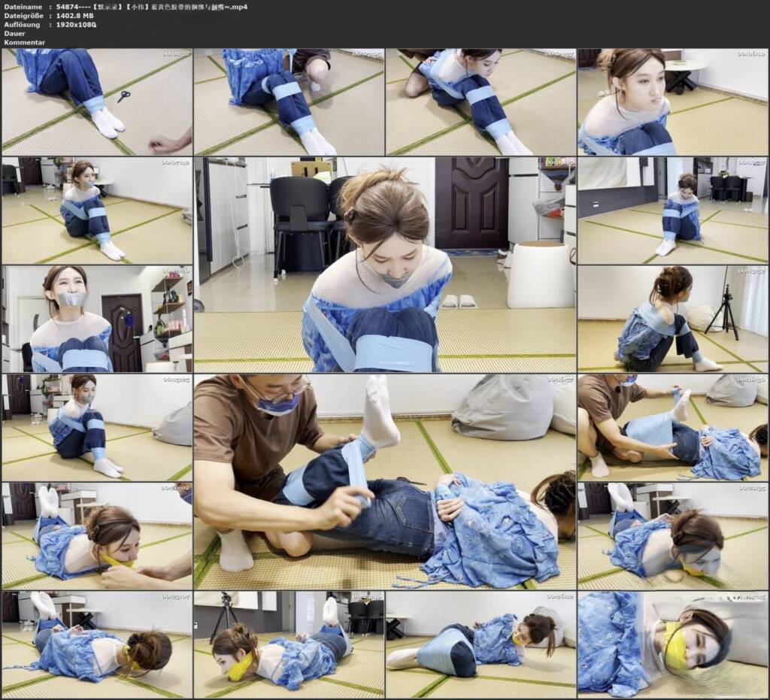Click the Kommentar label in header

(x=24, y=42)
